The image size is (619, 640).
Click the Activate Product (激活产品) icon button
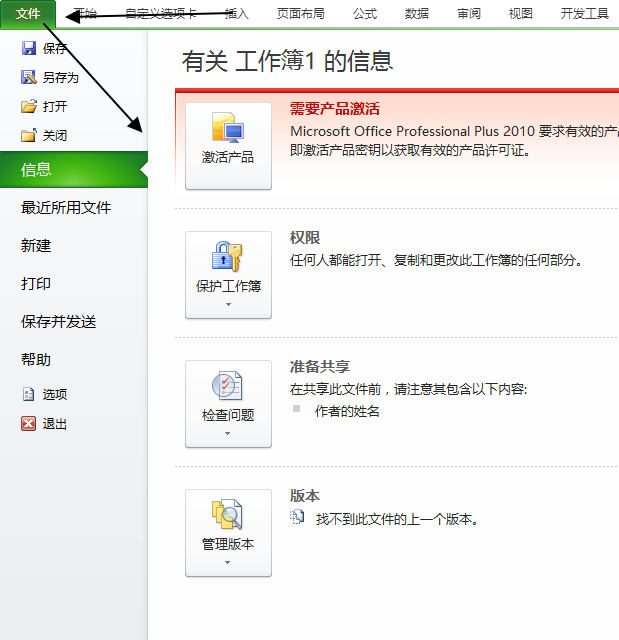point(228,145)
